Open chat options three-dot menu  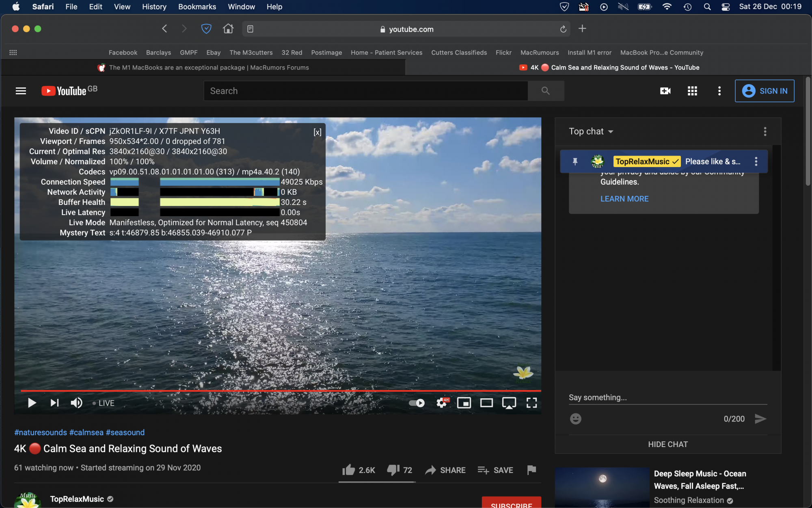pos(765,131)
